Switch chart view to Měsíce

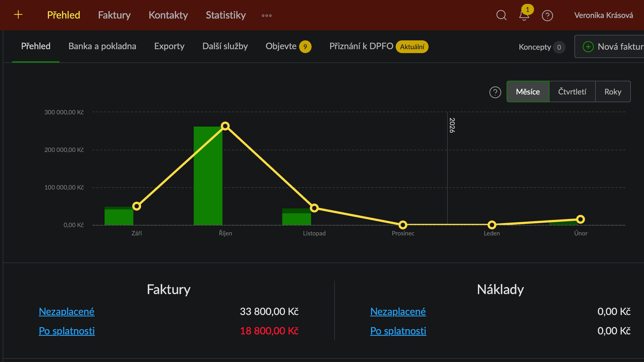pos(528,91)
